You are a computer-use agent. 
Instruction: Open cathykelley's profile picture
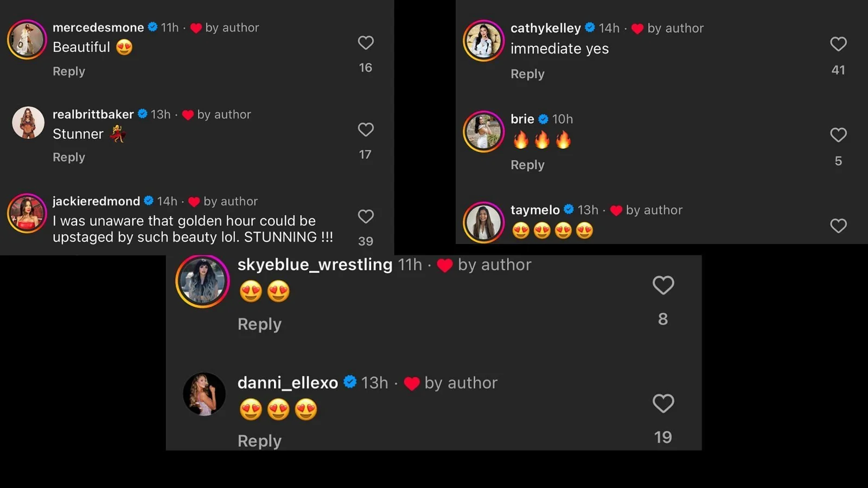(x=483, y=41)
